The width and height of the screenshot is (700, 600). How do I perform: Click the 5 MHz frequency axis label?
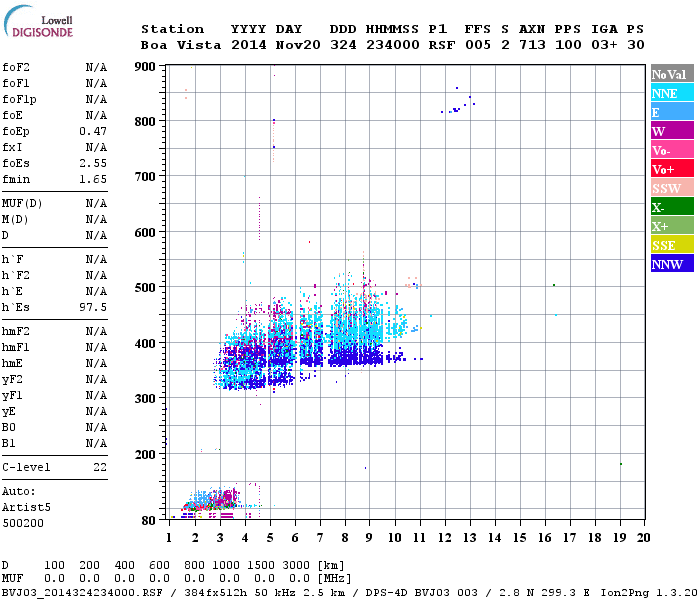(x=270, y=538)
